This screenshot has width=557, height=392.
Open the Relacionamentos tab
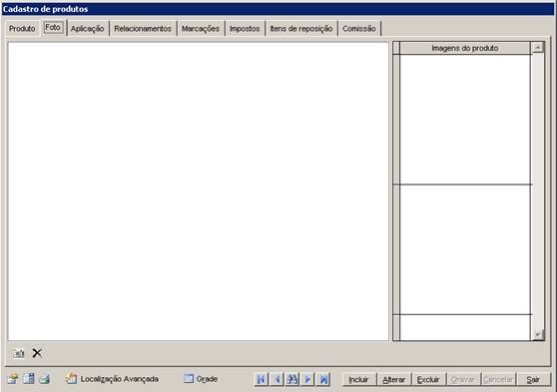[143, 29]
